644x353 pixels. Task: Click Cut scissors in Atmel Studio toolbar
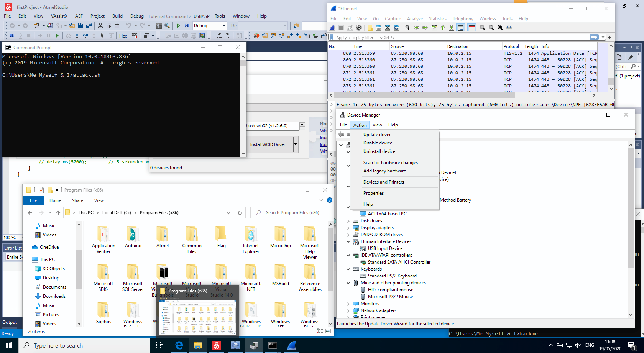coord(100,26)
